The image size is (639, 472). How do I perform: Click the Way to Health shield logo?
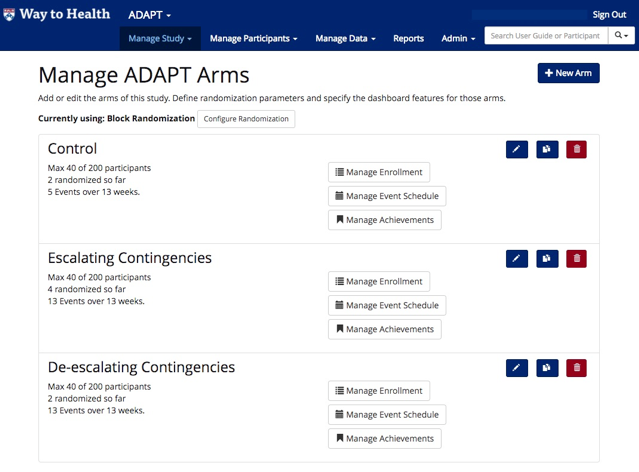[x=9, y=15]
